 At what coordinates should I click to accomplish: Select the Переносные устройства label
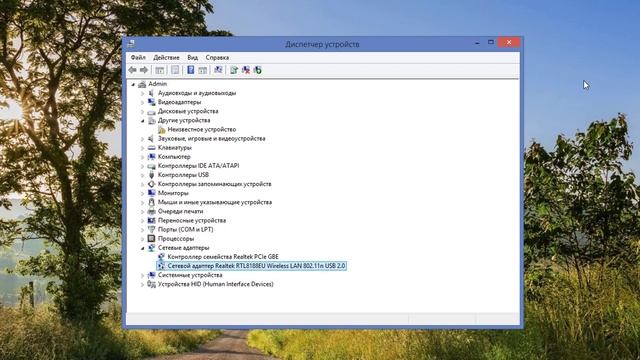coord(192,220)
